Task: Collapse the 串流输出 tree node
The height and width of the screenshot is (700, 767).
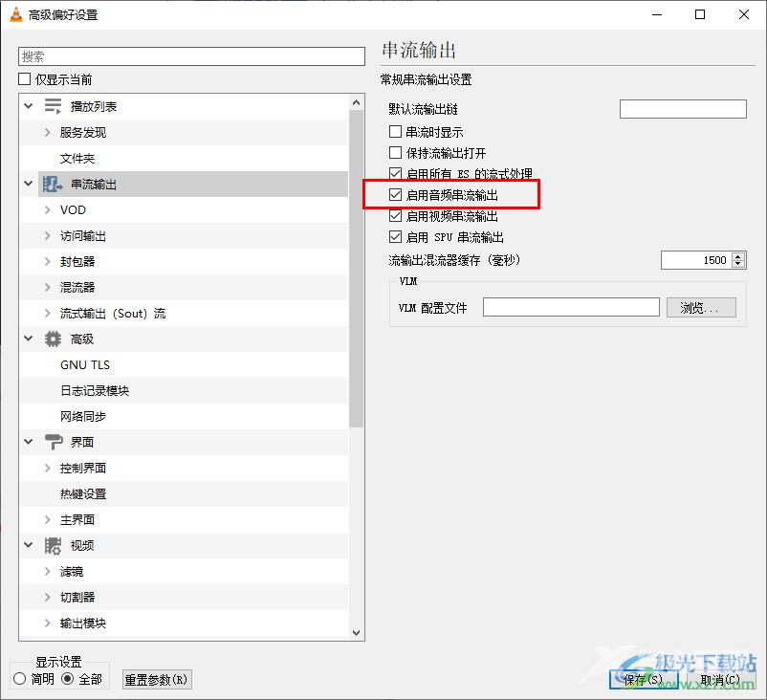Action: coord(29,184)
